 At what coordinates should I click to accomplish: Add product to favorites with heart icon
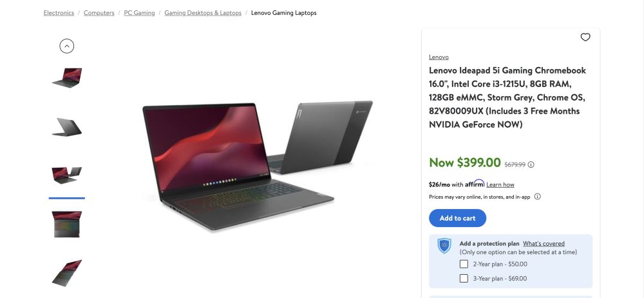585,37
